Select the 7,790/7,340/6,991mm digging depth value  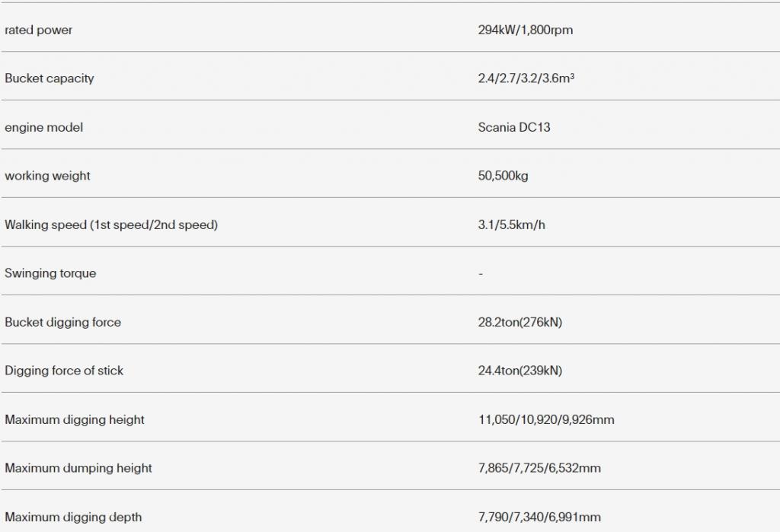539,517
